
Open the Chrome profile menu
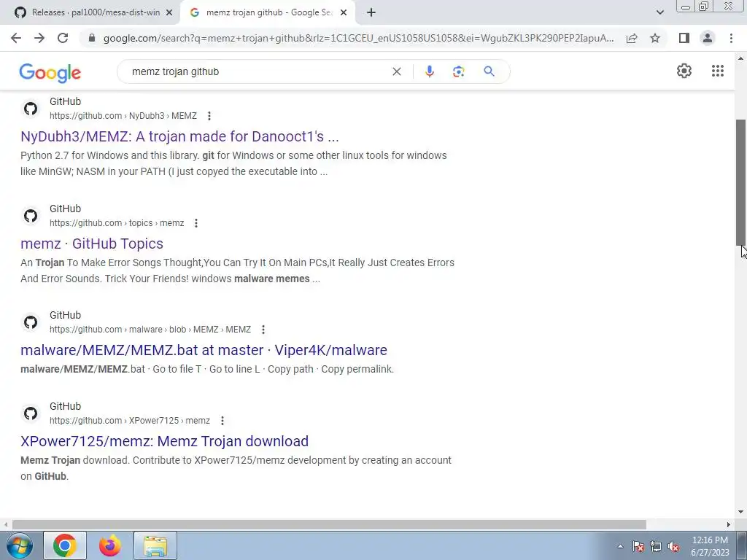click(708, 38)
